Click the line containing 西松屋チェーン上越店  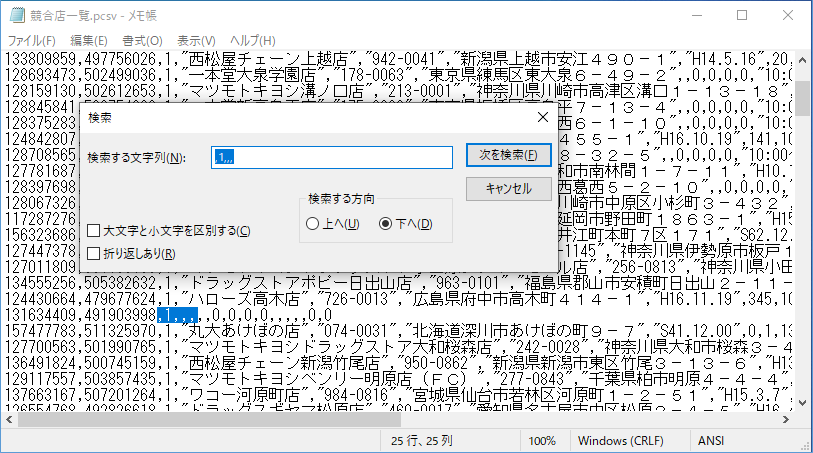tap(397, 59)
